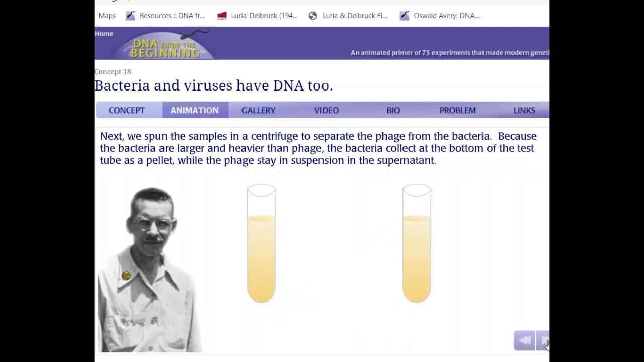Click the scientist's portrait photo

pos(150,269)
